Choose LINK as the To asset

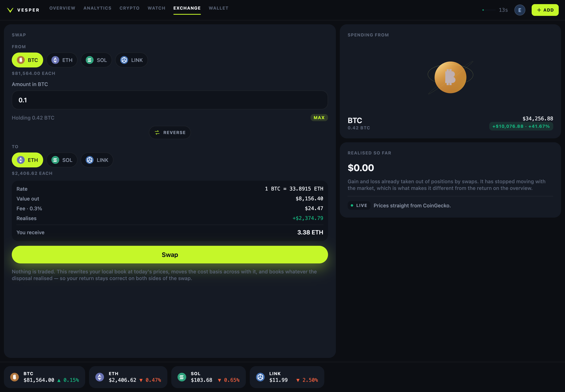(97, 160)
